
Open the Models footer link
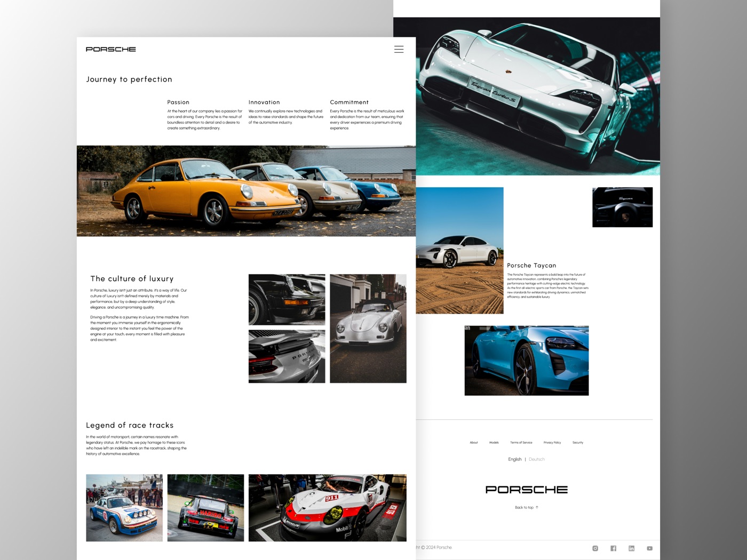coord(494,443)
